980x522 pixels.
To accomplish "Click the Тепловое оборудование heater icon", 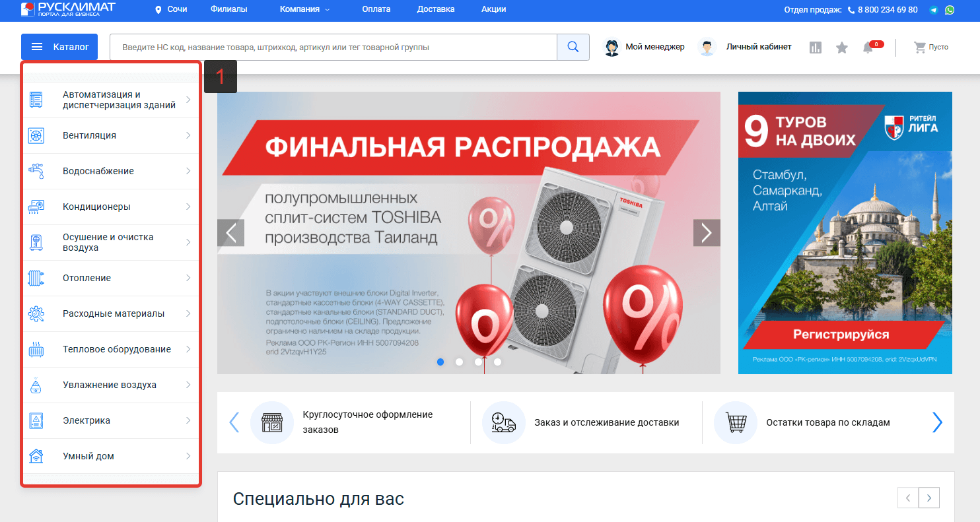I will click(36, 349).
